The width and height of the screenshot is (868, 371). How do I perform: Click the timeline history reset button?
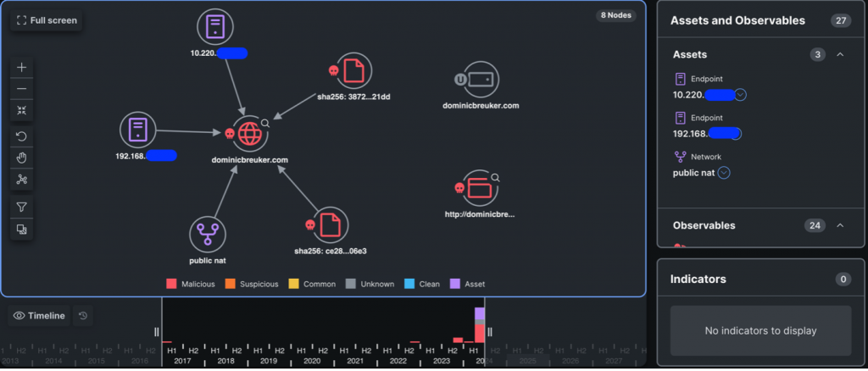pyautogui.click(x=83, y=316)
